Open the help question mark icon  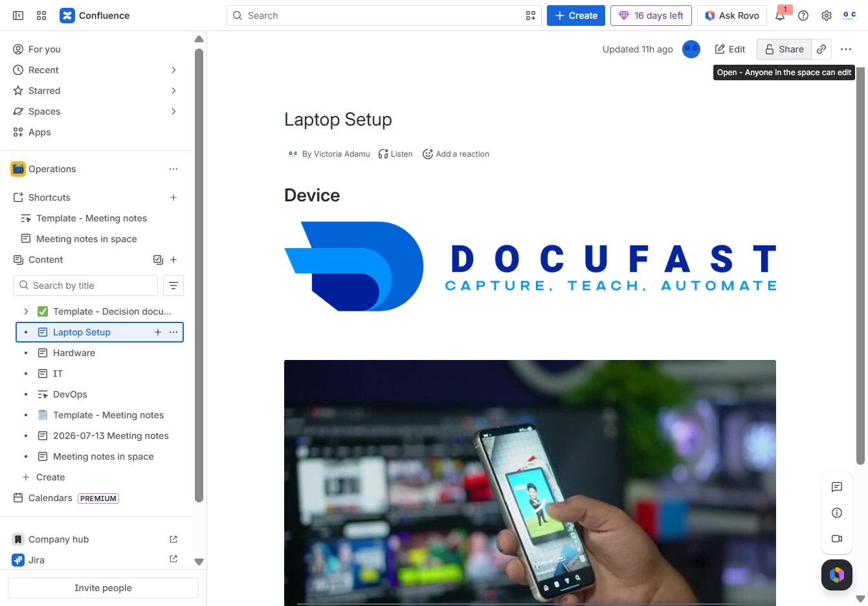click(803, 16)
